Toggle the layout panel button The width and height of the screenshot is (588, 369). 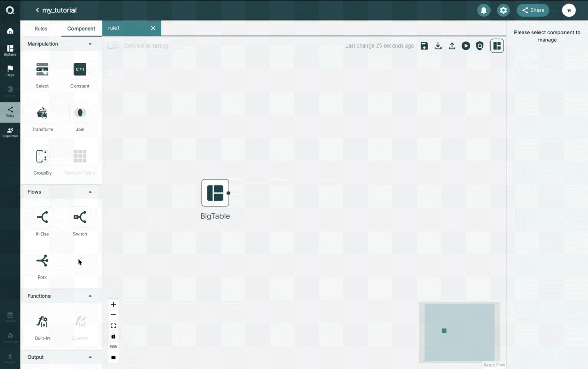click(497, 46)
